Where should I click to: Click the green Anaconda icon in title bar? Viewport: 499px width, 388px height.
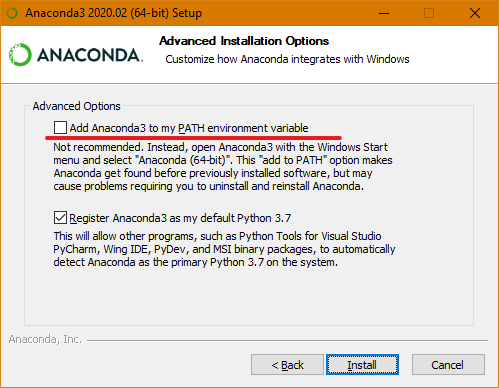12,13
